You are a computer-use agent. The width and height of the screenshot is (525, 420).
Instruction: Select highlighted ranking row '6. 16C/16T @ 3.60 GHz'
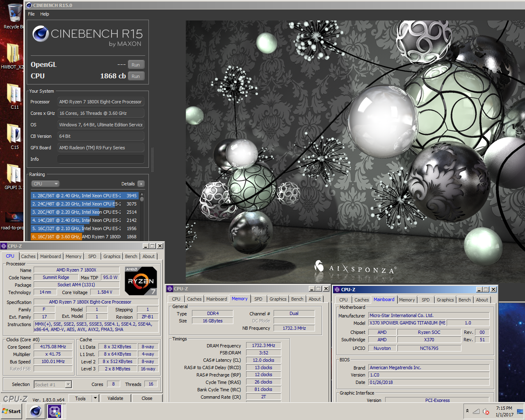tap(84, 237)
